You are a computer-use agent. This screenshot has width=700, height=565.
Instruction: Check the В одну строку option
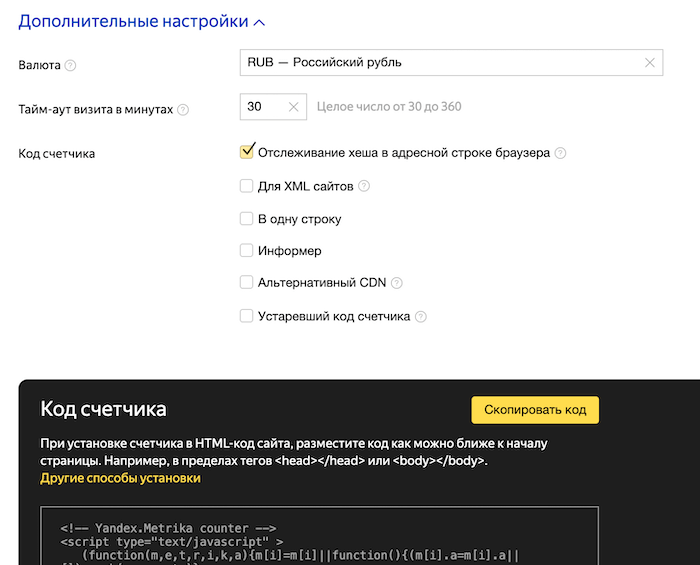247,219
